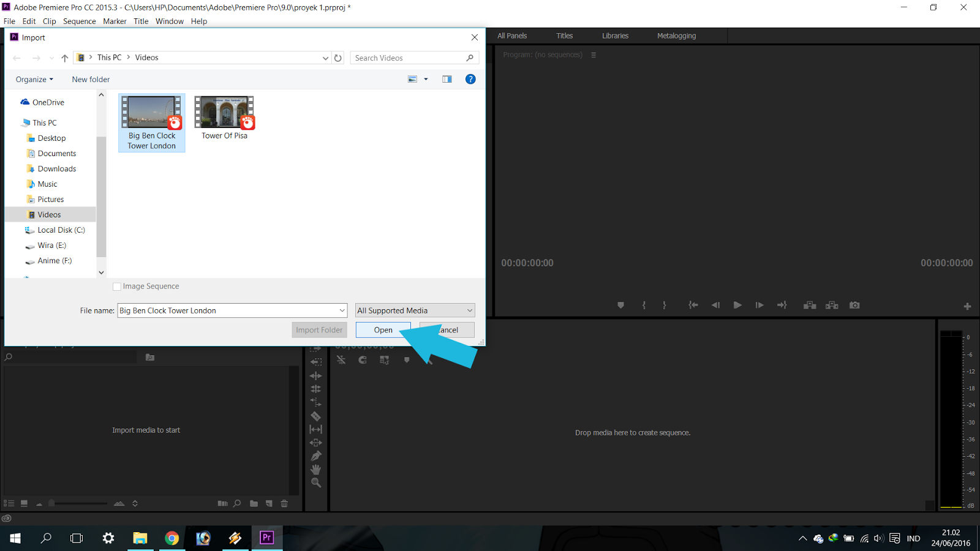The width and height of the screenshot is (980, 551).
Task: Switch Project panel to icon view
Action: coord(24,504)
